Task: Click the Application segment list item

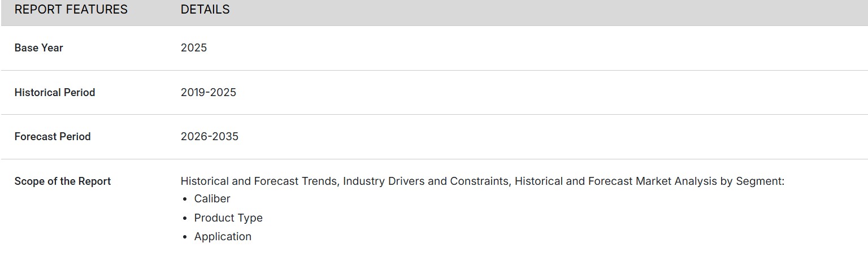Action: tap(223, 237)
